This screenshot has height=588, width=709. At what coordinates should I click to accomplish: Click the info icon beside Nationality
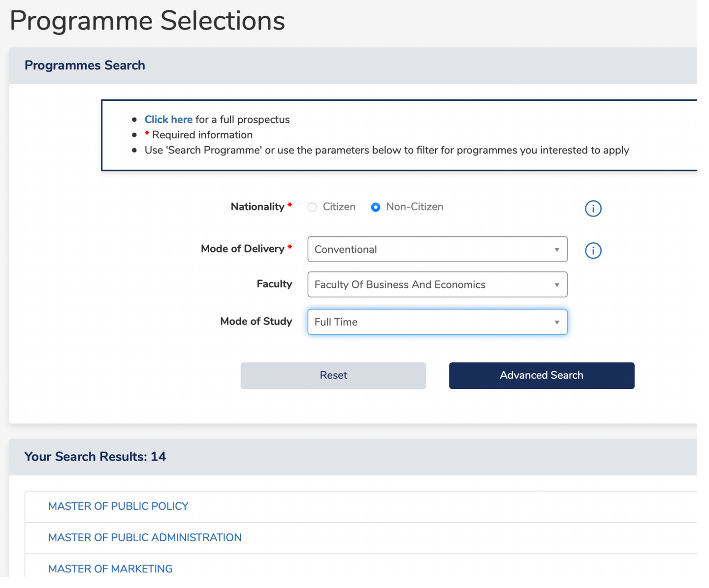593,209
